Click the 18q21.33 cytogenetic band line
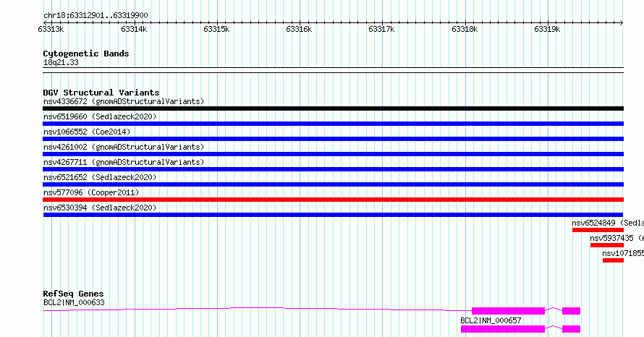The image size is (644, 337). point(333,70)
